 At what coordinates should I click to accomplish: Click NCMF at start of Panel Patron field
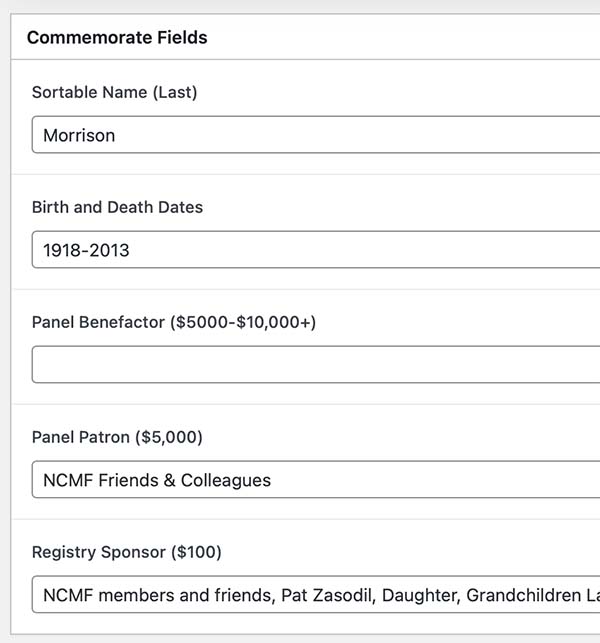[66, 480]
